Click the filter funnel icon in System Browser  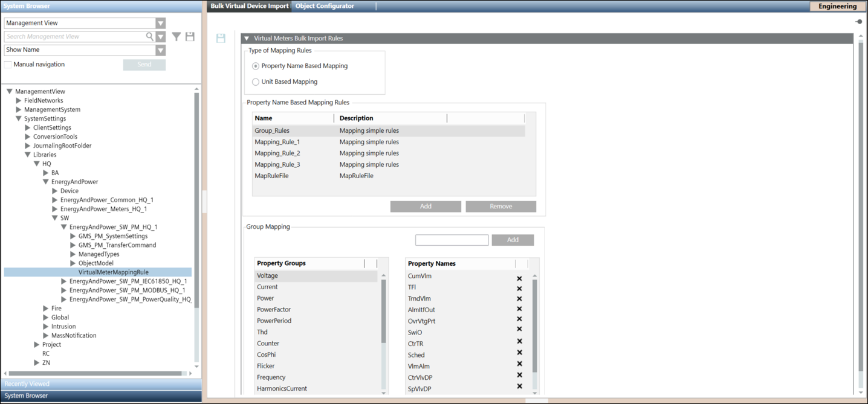[x=176, y=37]
